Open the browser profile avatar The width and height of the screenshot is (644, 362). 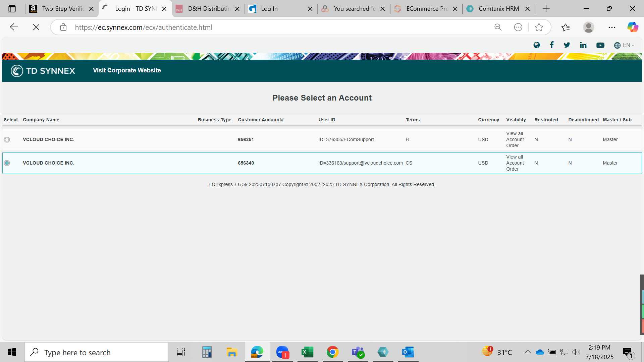(589, 27)
